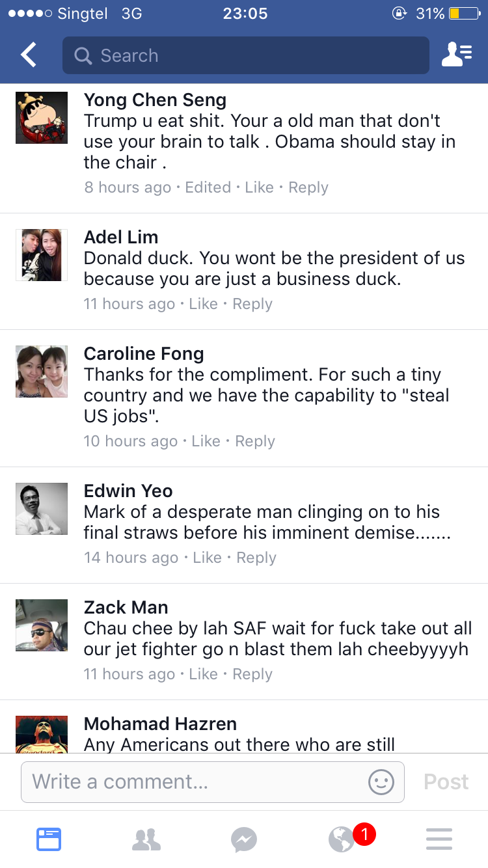Reply to Edwin Yeo's comment
This screenshot has width=488, height=868.
pyautogui.click(x=256, y=558)
